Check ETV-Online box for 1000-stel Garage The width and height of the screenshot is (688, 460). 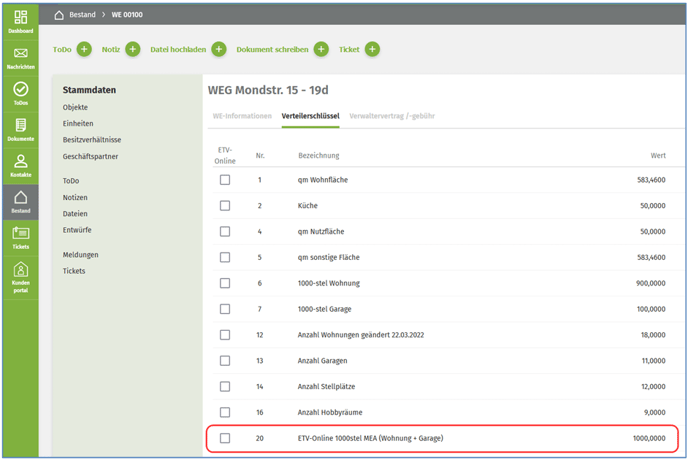[x=225, y=309]
